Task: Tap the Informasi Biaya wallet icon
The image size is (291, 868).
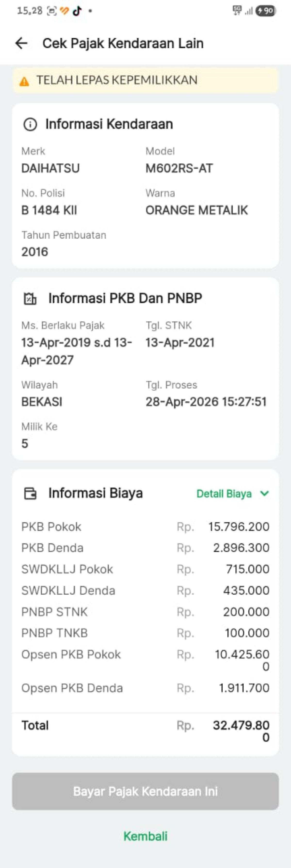Action: [30, 493]
